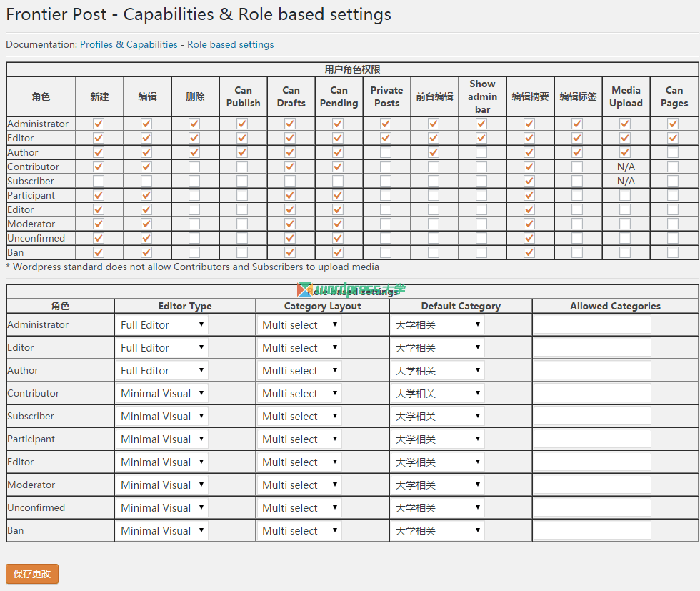The width and height of the screenshot is (700, 591).
Task: Enable Can Publish for Contributor
Action: pyautogui.click(x=242, y=167)
